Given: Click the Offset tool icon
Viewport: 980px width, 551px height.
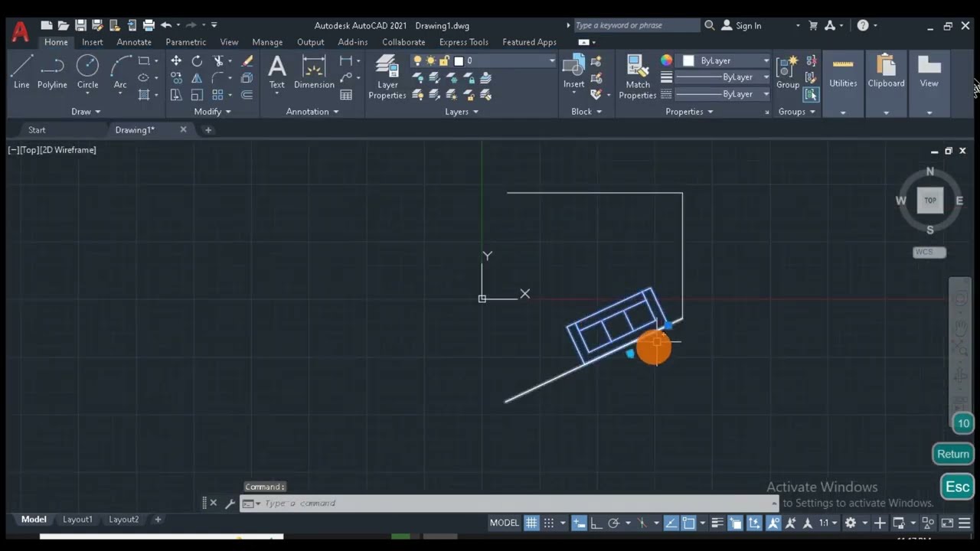Looking at the screenshot, I should click(x=247, y=95).
